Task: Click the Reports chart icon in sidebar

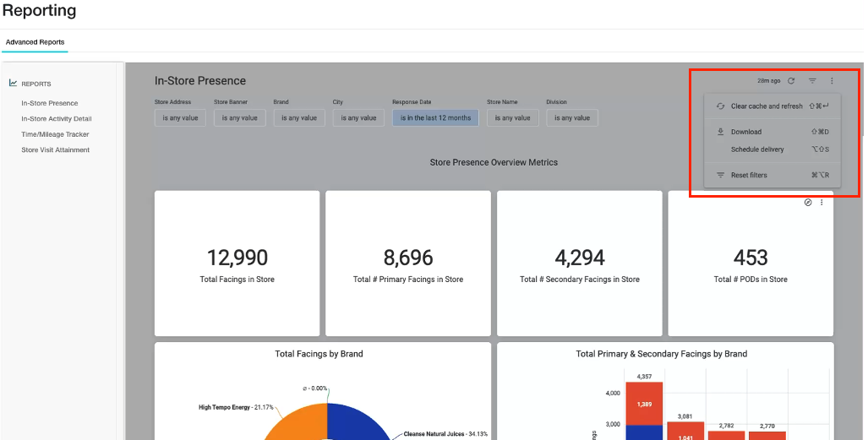Action: (13, 83)
